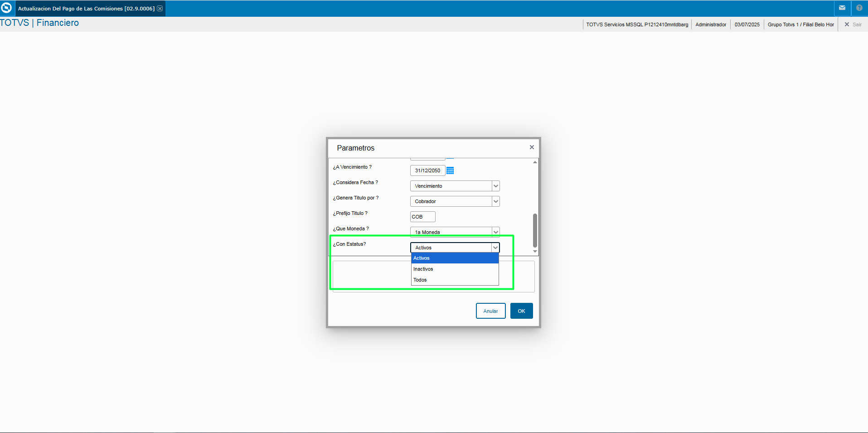Click the scrollbar up arrow in Parametros
This screenshot has height=433, width=868.
pyautogui.click(x=535, y=162)
